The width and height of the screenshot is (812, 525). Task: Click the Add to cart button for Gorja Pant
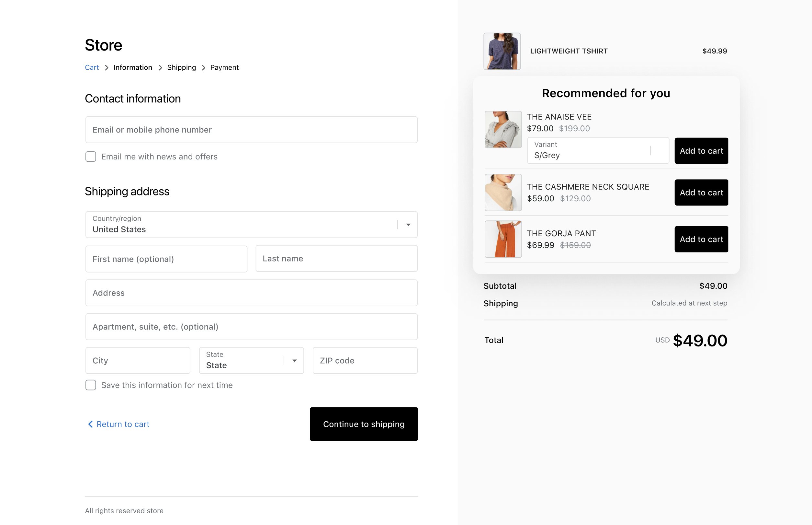tap(701, 239)
